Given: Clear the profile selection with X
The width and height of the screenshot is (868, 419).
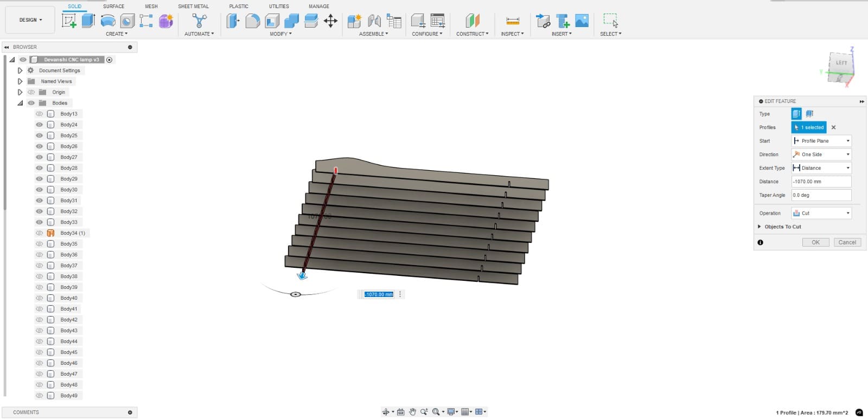Looking at the screenshot, I should tap(834, 127).
